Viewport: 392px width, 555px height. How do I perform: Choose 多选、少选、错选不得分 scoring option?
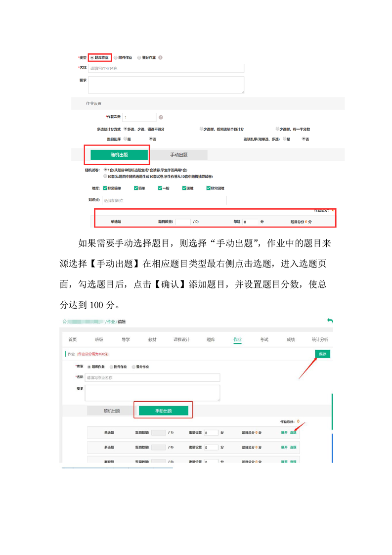point(125,129)
